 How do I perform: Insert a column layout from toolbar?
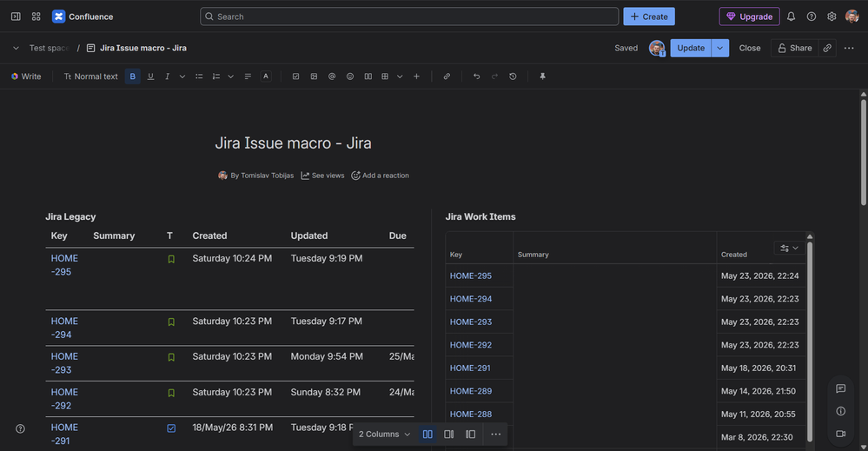pyautogui.click(x=368, y=76)
